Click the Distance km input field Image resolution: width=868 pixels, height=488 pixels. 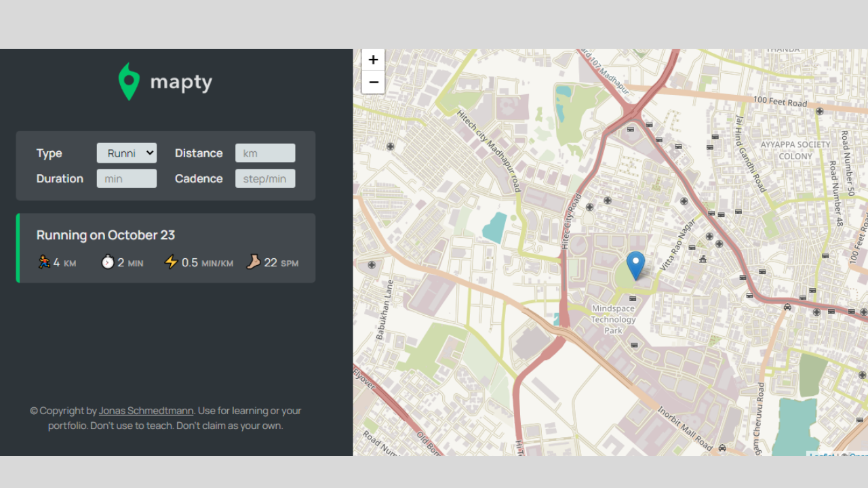point(264,152)
